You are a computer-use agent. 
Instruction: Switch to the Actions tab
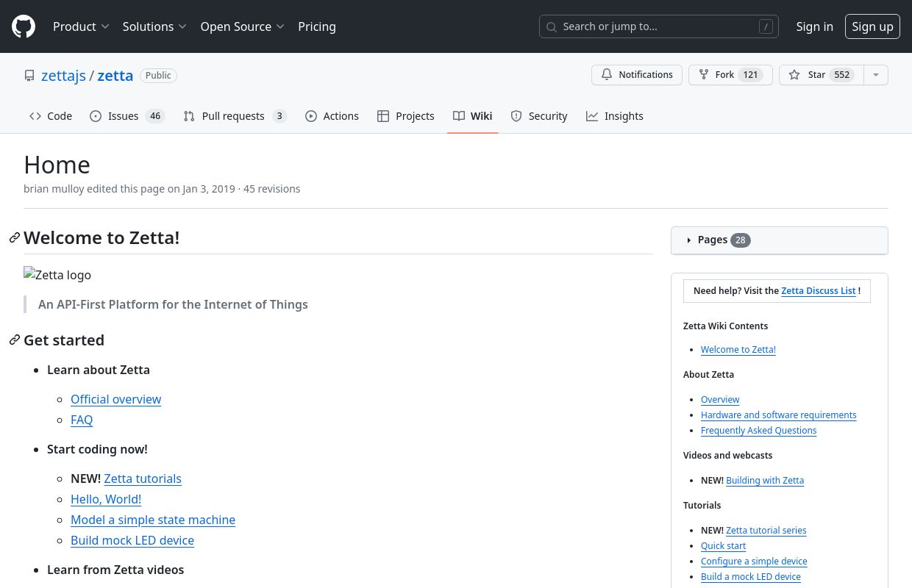(332, 116)
